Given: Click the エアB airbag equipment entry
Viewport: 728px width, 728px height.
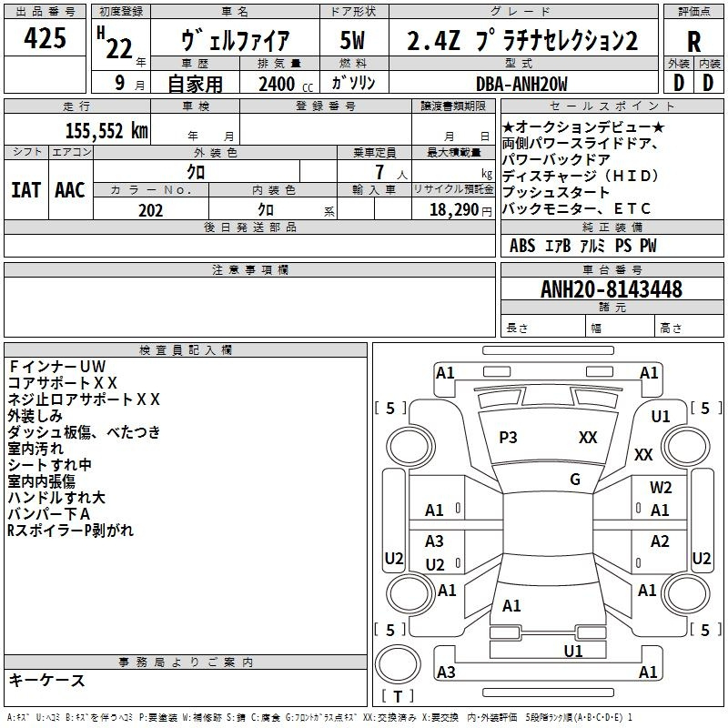Looking at the screenshot, I should [558, 246].
